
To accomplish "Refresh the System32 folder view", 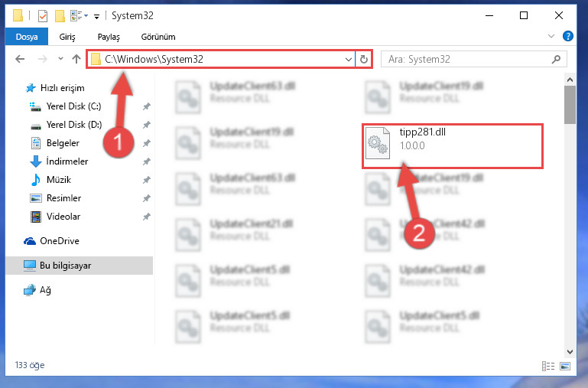I will 364,59.
